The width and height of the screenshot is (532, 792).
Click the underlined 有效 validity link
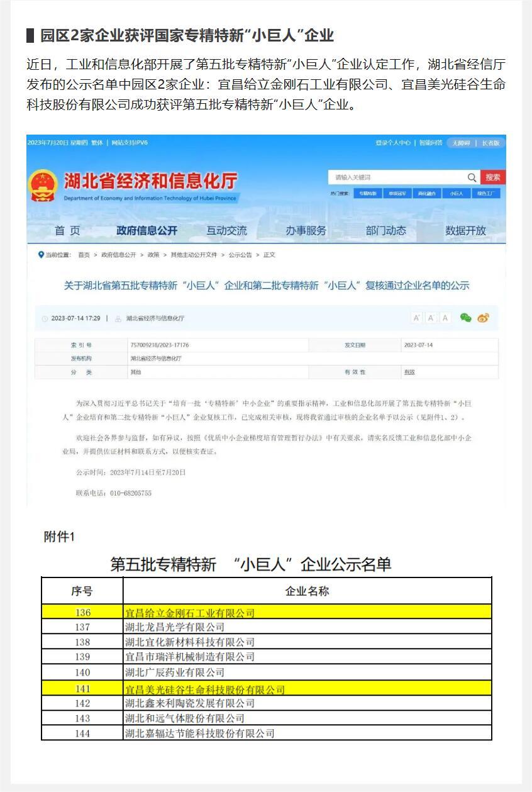pyautogui.click(x=409, y=372)
